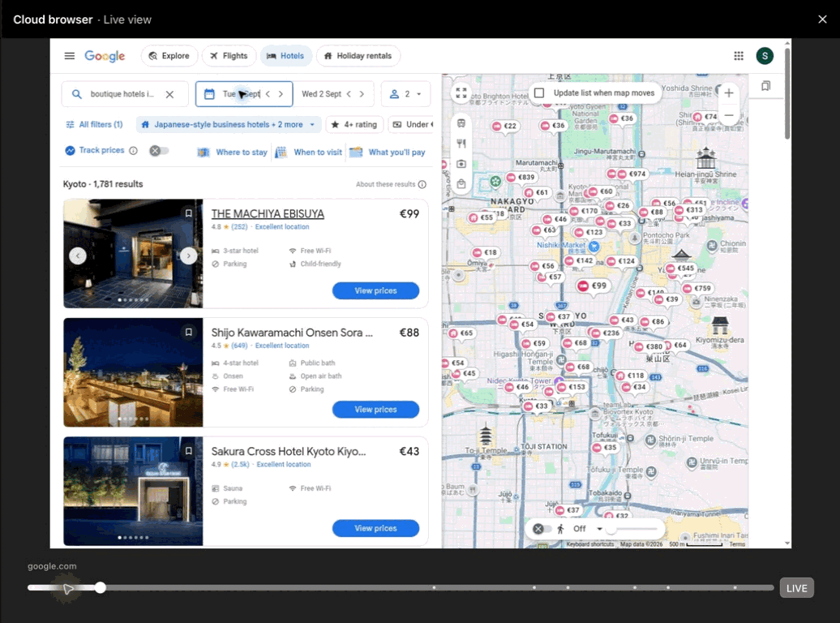Select the Hotels tab
This screenshot has height=623, width=840.
tap(285, 56)
